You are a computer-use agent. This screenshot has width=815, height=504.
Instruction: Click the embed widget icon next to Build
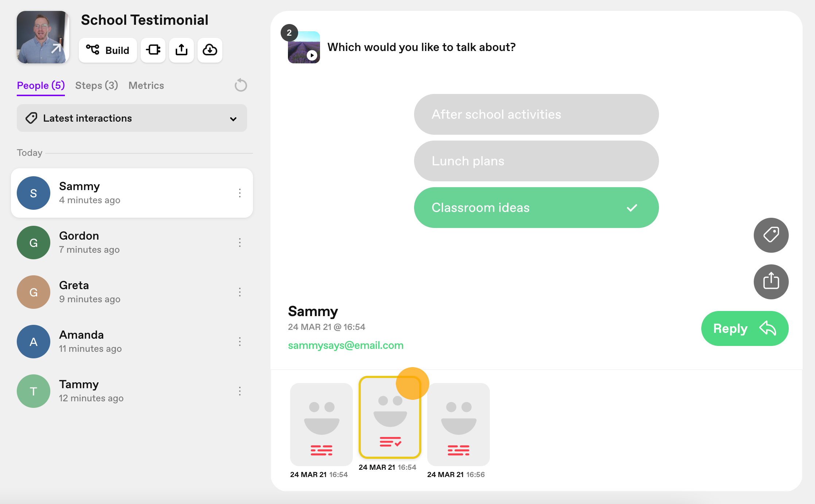pyautogui.click(x=153, y=50)
